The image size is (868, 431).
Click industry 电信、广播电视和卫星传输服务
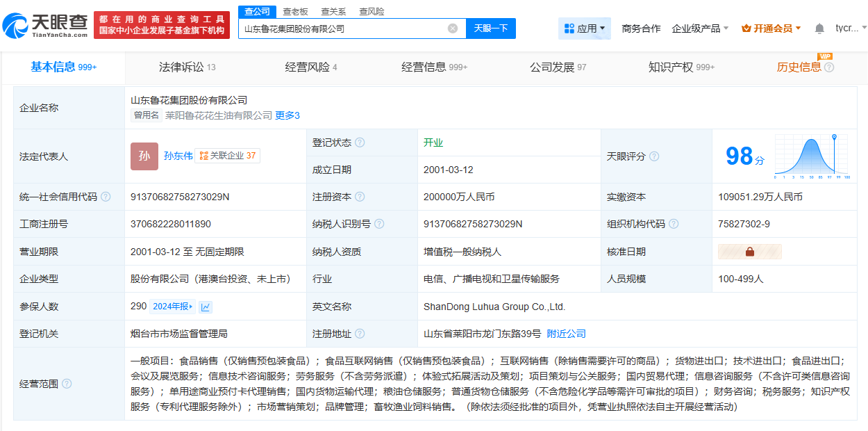pos(492,279)
